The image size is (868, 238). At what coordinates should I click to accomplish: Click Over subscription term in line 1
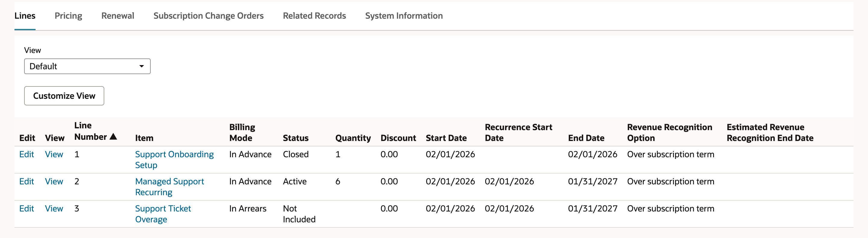pos(671,154)
